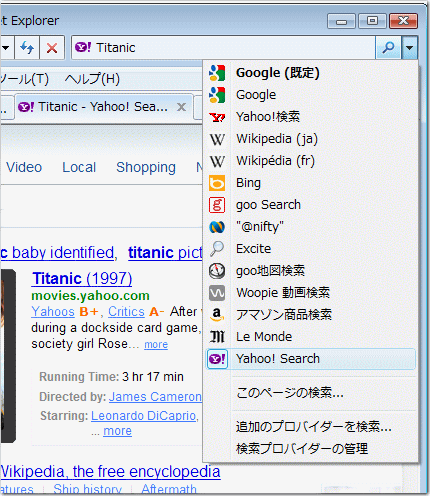This screenshot has height=496, width=430.
Task: Select アマゾン商品検索 provider
Action: (311, 315)
